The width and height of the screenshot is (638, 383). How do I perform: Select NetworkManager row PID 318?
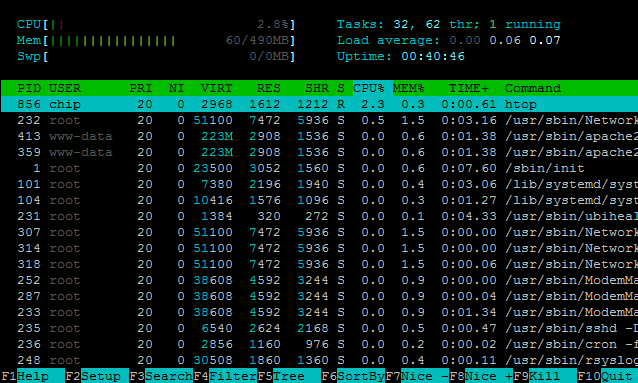[x=319, y=265]
